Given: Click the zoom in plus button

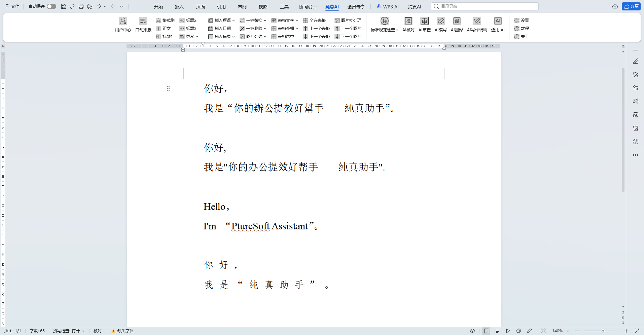Looking at the screenshot, I should pos(626,331).
